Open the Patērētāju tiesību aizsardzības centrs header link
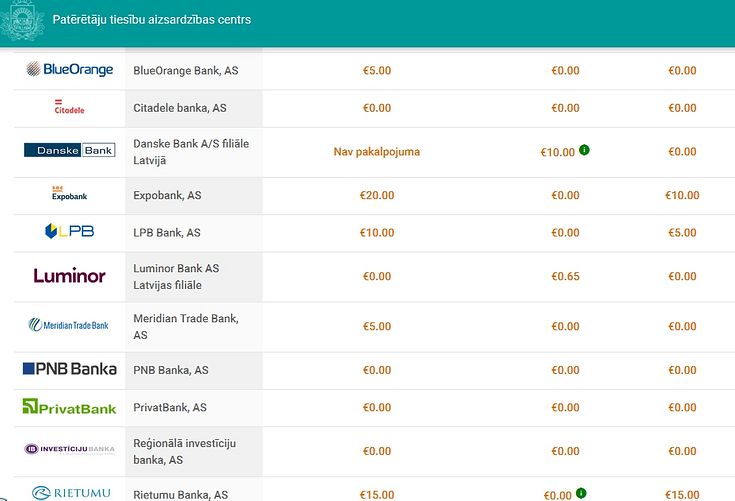 pyautogui.click(x=152, y=20)
